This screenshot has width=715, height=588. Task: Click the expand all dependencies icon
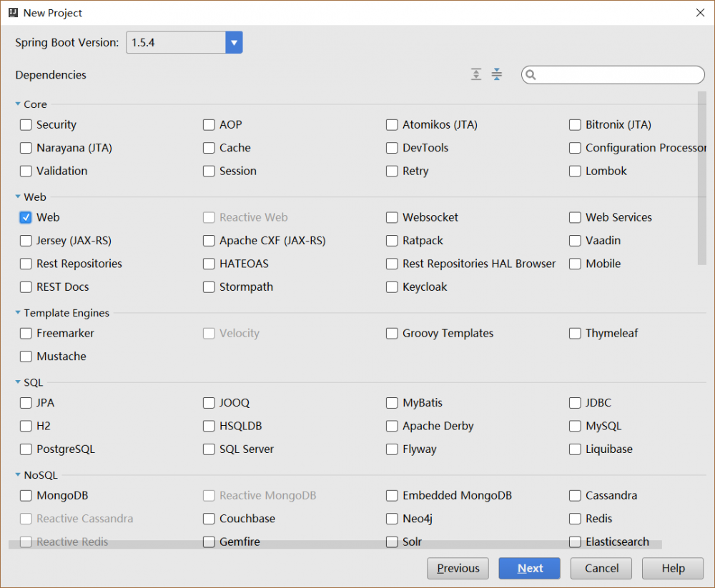tap(476, 74)
